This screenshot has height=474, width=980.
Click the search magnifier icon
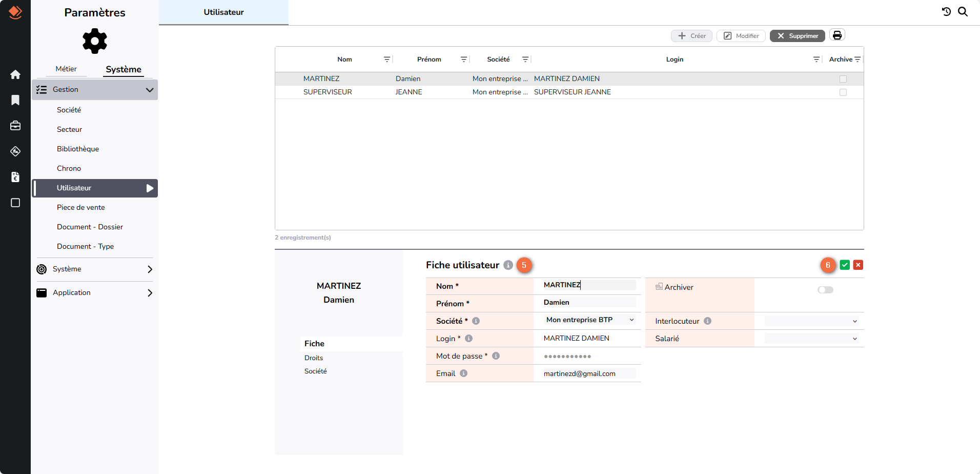tap(963, 12)
